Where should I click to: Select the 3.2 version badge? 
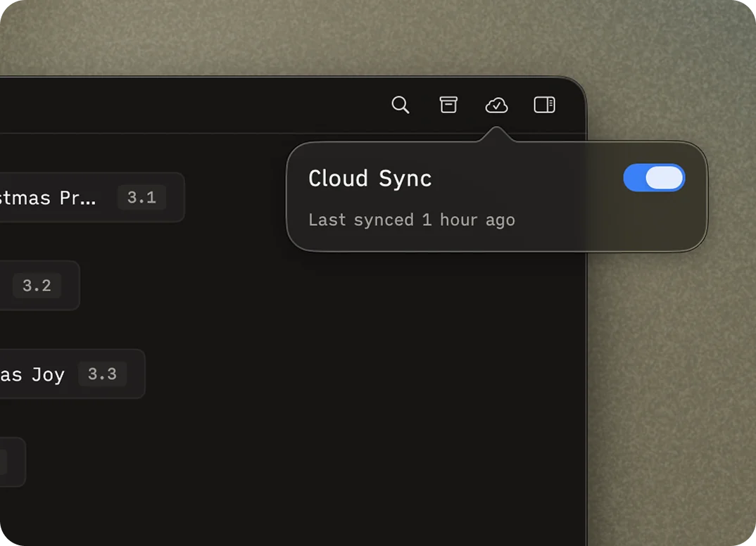[37, 285]
